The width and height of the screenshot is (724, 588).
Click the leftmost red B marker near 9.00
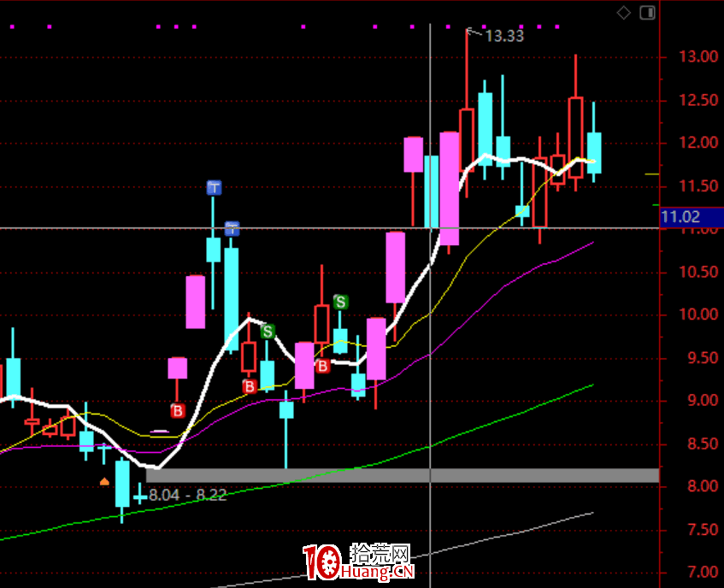(178, 411)
